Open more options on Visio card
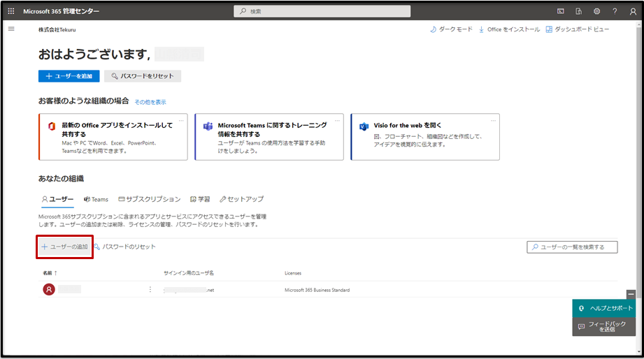The width and height of the screenshot is (644, 359). [493, 121]
